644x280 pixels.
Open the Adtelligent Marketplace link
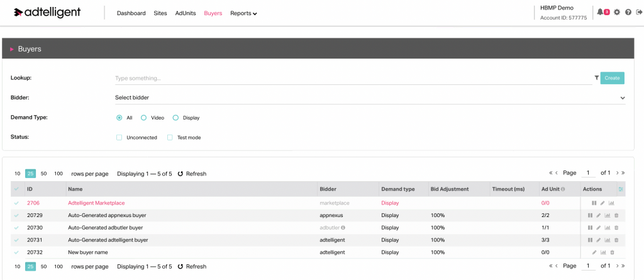coord(96,203)
